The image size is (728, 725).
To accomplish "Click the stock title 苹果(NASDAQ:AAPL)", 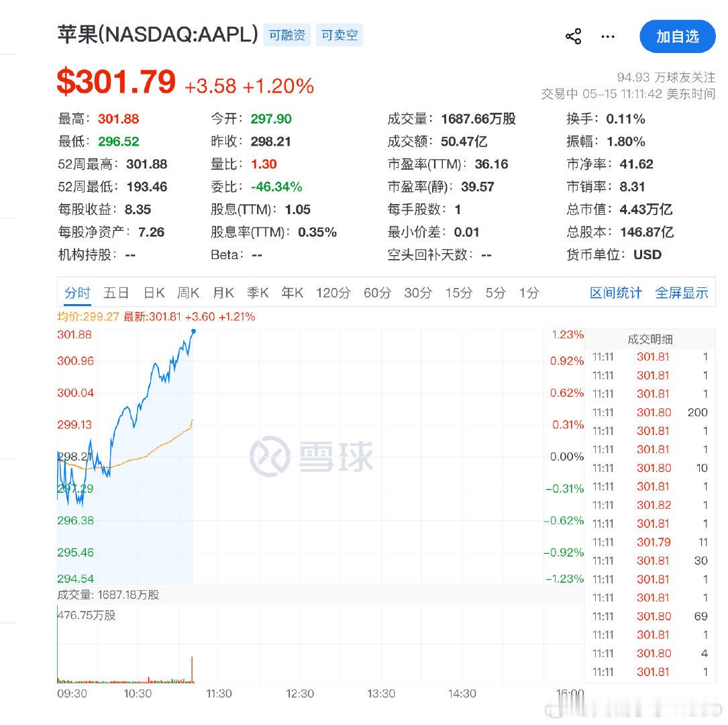I will pos(158,34).
